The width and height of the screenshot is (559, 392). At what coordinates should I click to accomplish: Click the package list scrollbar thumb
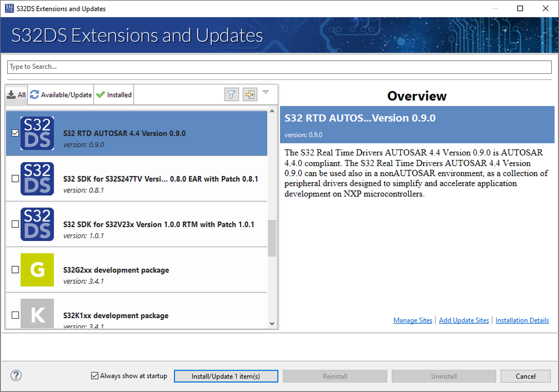pyautogui.click(x=272, y=238)
